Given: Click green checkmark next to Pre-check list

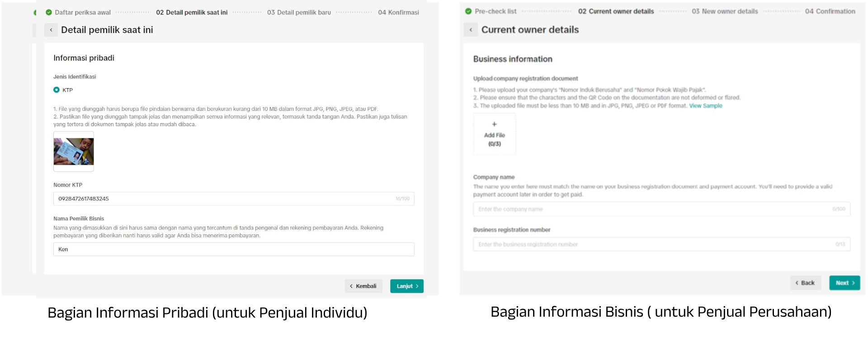Looking at the screenshot, I should click(468, 11).
